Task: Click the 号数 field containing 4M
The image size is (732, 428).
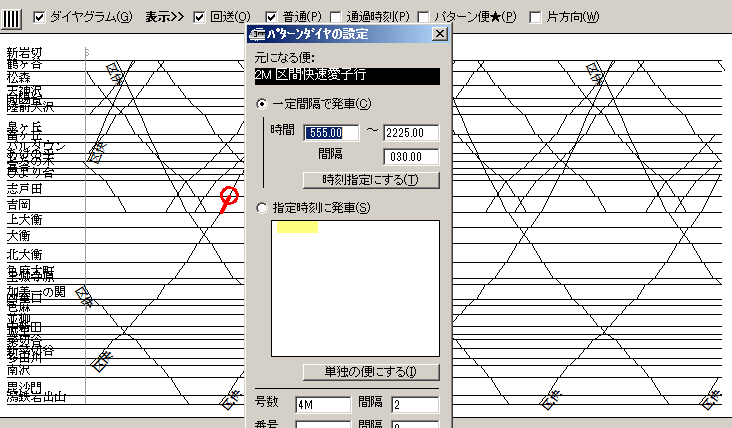Action: [x=322, y=405]
